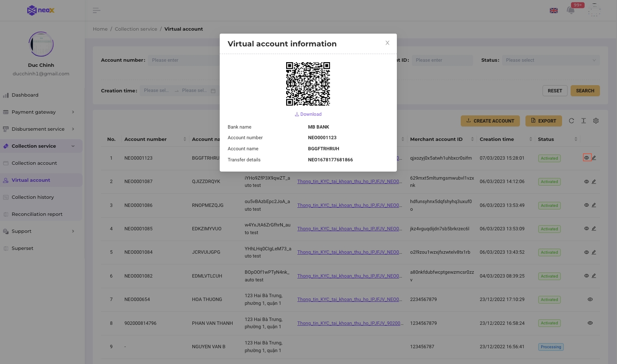Image resolution: width=617 pixels, height=364 pixels.
Task: View details of account NEO0001086
Action: click(586, 205)
